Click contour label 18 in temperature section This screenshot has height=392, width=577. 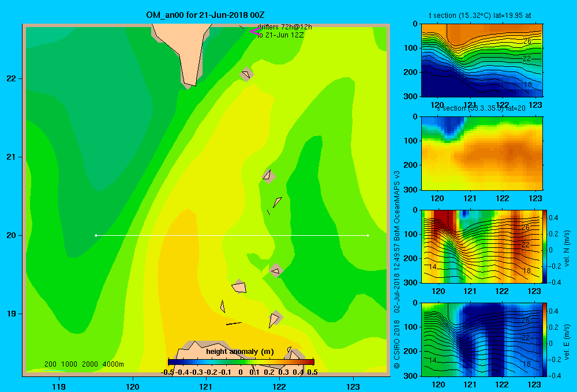(x=528, y=85)
